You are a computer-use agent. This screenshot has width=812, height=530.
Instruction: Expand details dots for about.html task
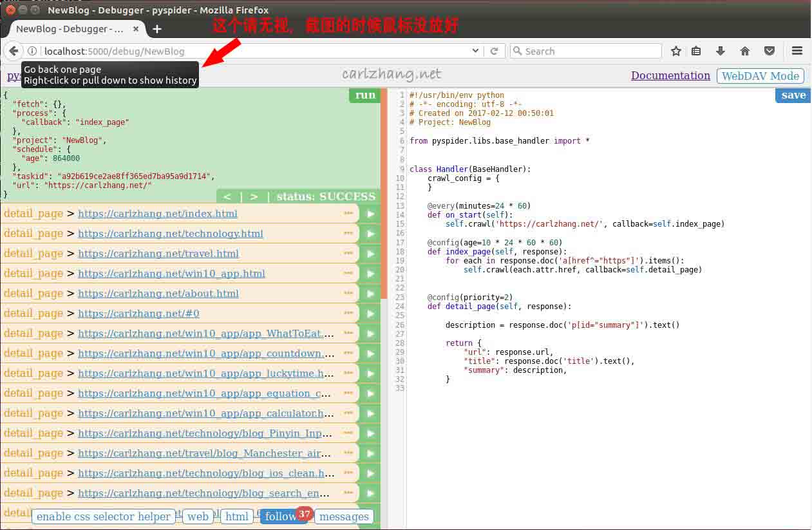[x=348, y=293]
